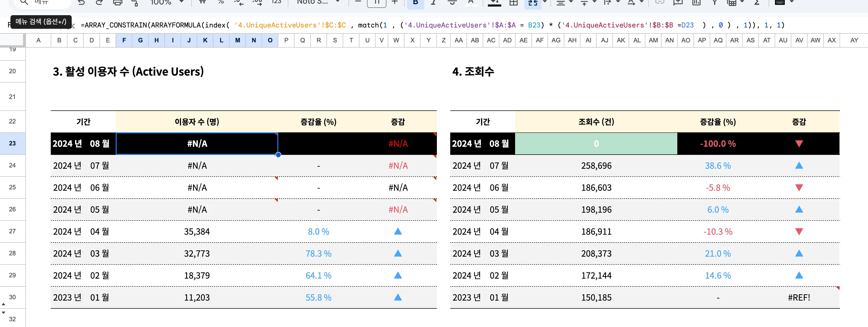Toggle italic formatting
The image size is (868, 327).
[434, 2]
